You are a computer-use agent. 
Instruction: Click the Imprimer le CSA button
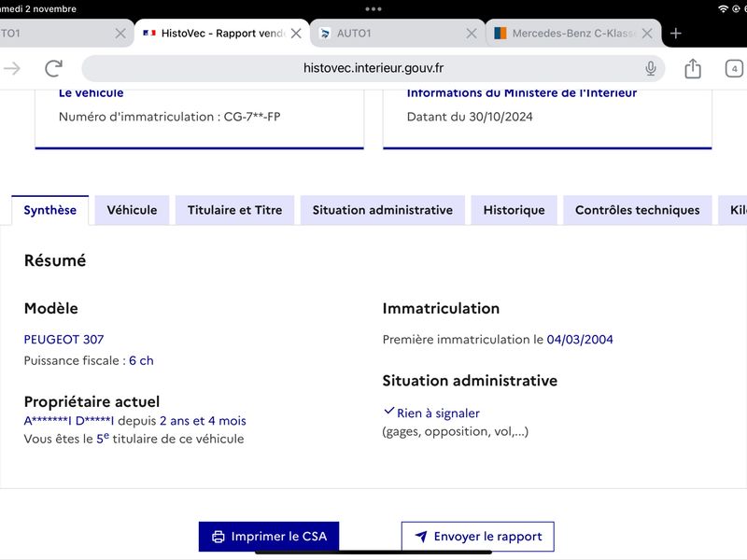pos(269,537)
